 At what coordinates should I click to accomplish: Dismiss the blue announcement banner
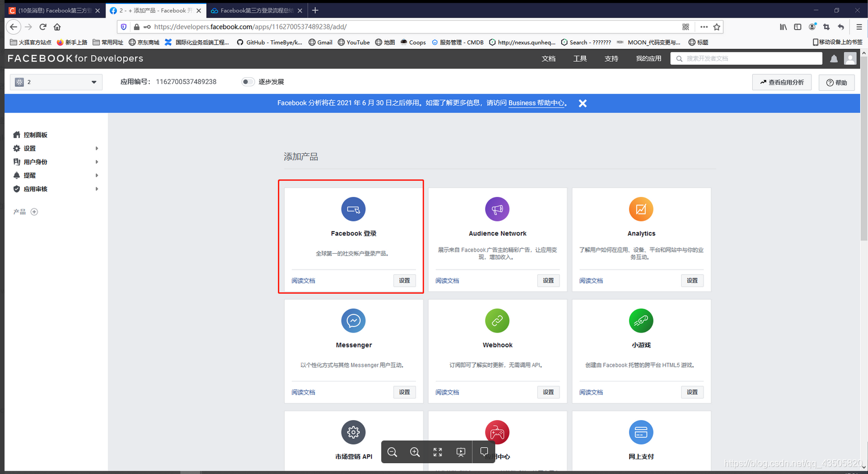[x=583, y=103]
